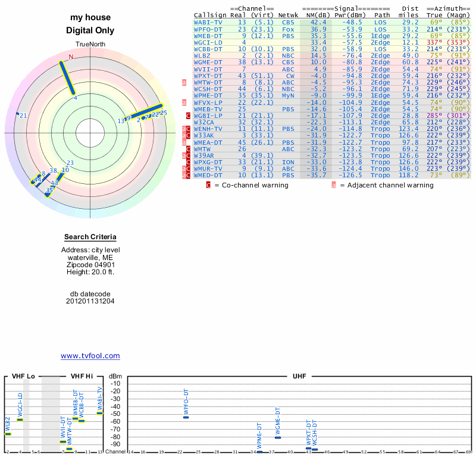Click the co-channel icon in the legend
The height and width of the screenshot is (457, 476).
point(208,185)
